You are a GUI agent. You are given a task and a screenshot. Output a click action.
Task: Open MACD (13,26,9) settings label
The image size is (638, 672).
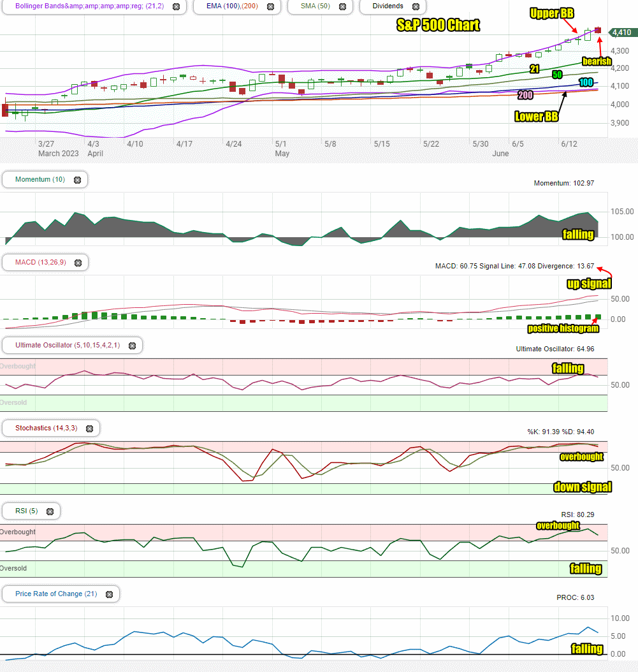pos(40,262)
